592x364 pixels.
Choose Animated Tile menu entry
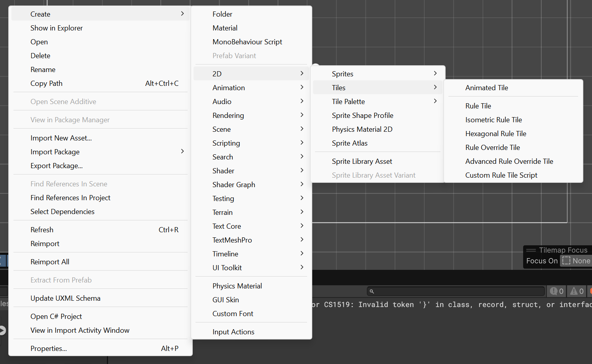tap(486, 88)
